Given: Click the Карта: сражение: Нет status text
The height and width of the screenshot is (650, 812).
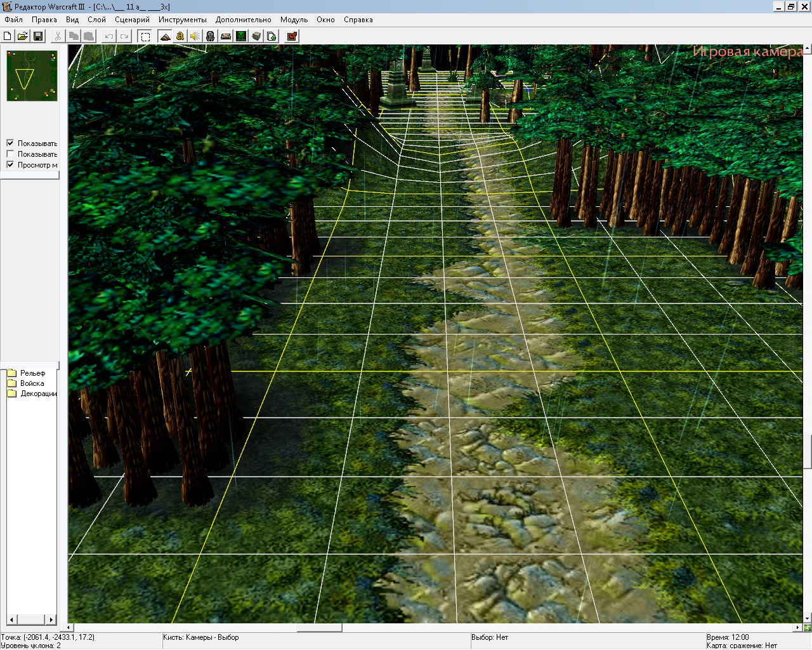Looking at the screenshot, I should click(742, 646).
